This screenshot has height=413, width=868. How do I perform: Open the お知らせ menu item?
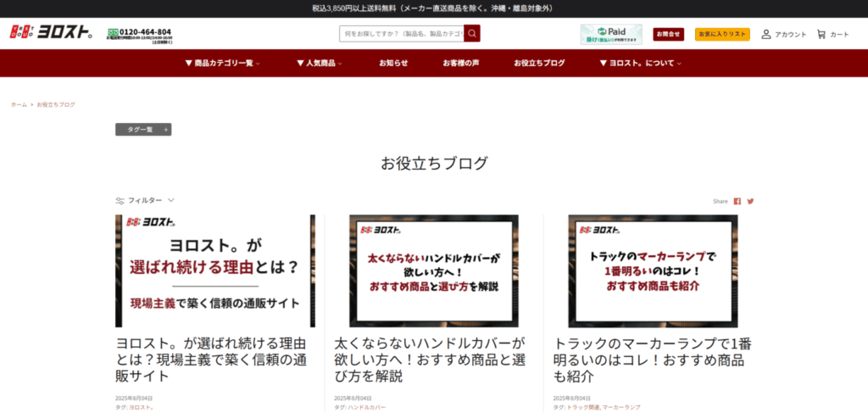coord(393,63)
